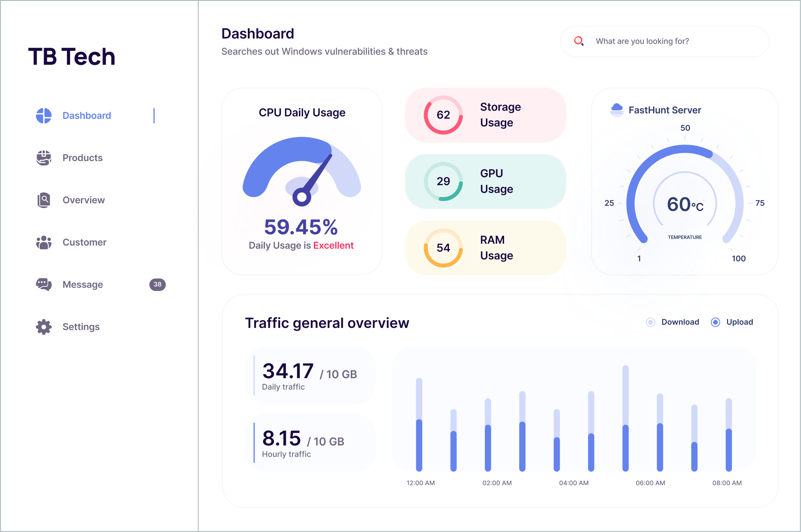Open the Message menu item
Image resolution: width=801 pixels, height=532 pixels.
click(83, 285)
